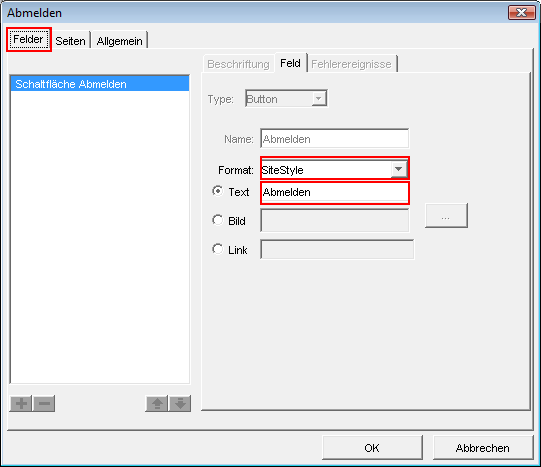541x467 pixels.
Task: Click the browse image ellipsis button
Action: (x=446, y=216)
